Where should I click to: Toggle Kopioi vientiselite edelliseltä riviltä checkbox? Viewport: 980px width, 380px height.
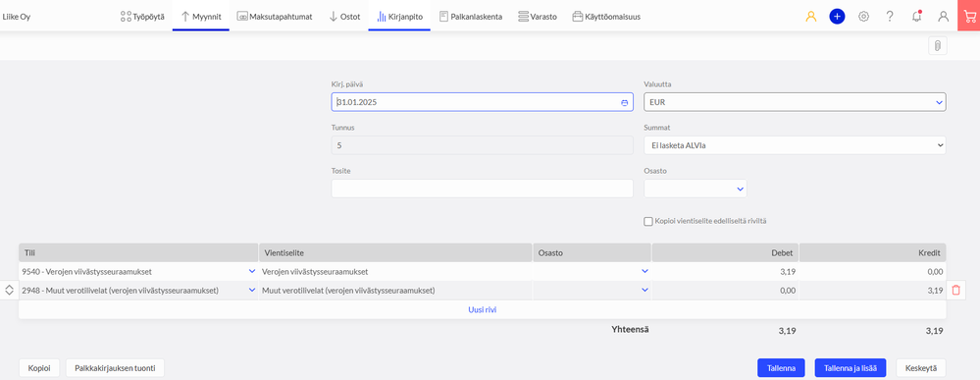648,221
